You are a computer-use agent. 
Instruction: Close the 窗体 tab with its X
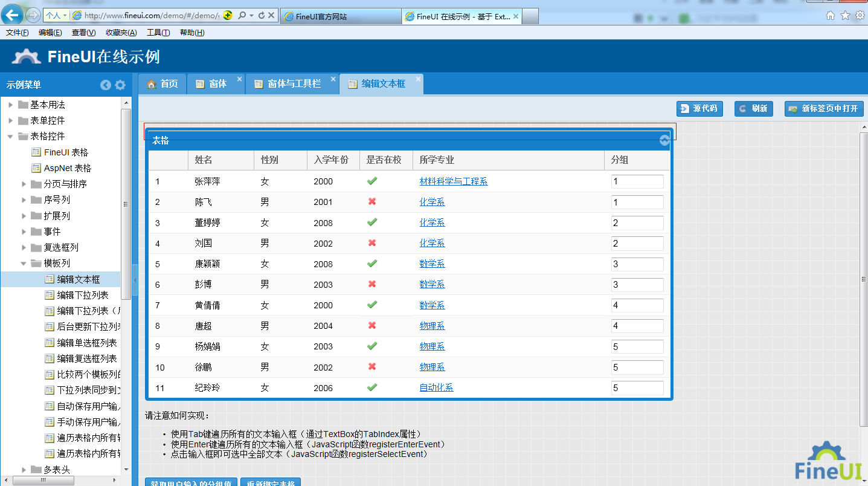pos(239,79)
